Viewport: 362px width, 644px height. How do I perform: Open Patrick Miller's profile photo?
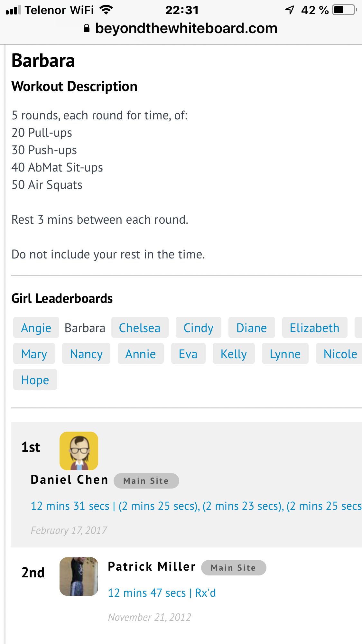(79, 576)
